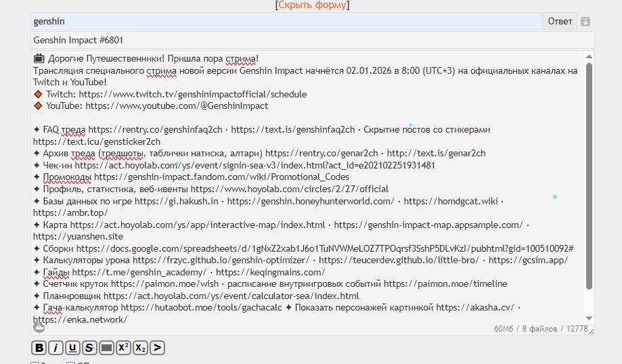The image size is (622, 364).
Task: Click the Скрыть форму link
Action: coord(312,5)
